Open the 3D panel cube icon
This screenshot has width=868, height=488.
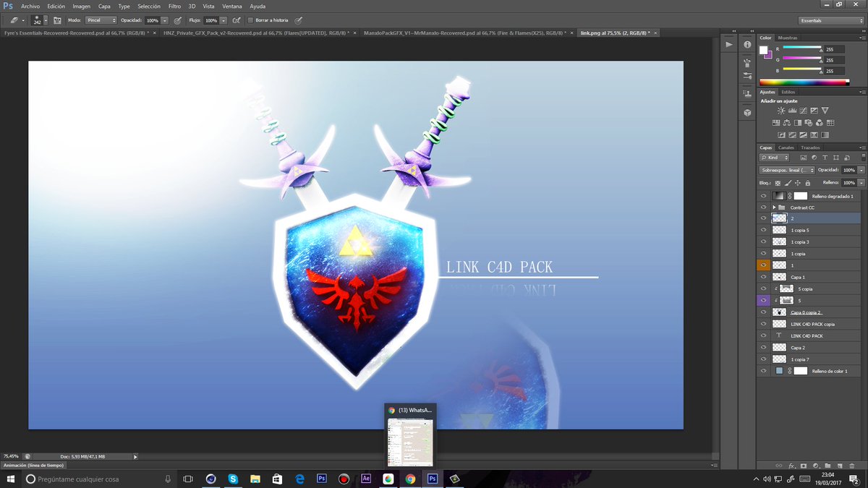pos(746,113)
